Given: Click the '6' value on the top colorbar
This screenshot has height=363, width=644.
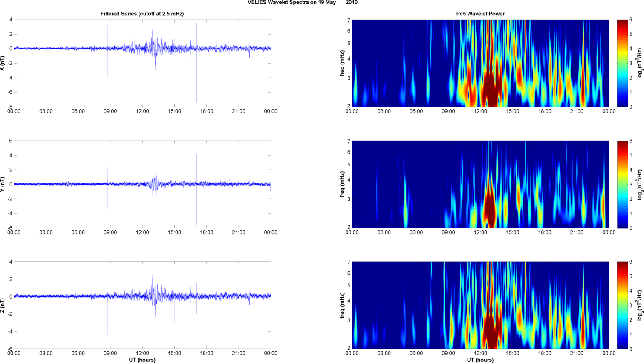Looking at the screenshot, I should [631, 20].
